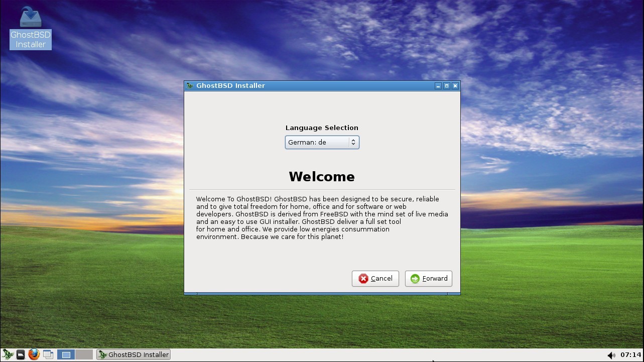
Task: Click the Forward button
Action: point(429,279)
